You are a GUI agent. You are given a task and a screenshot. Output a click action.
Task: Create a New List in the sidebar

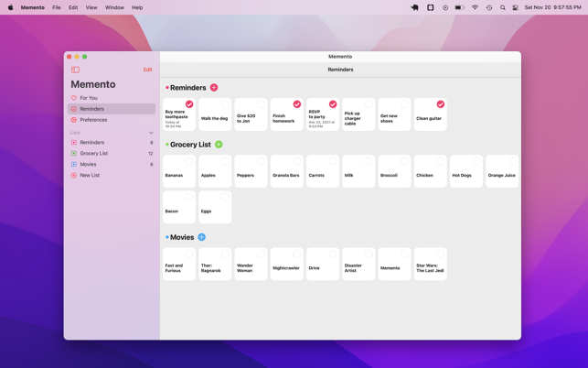[90, 175]
